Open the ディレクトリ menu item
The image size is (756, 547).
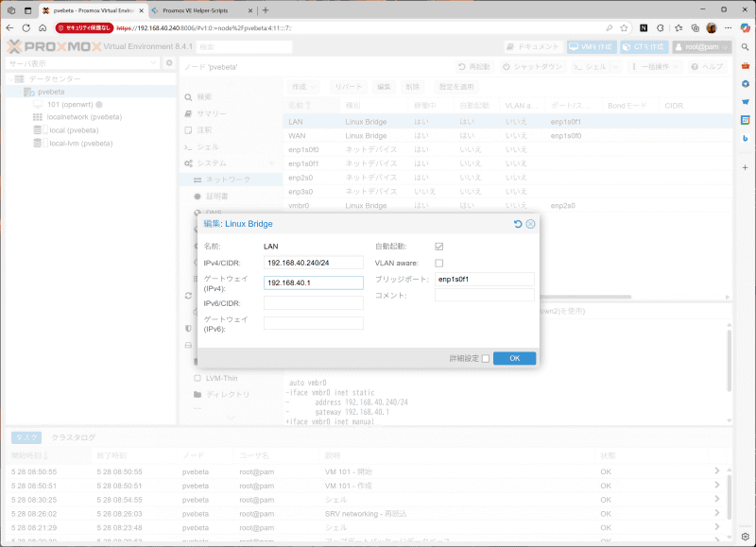click(228, 394)
